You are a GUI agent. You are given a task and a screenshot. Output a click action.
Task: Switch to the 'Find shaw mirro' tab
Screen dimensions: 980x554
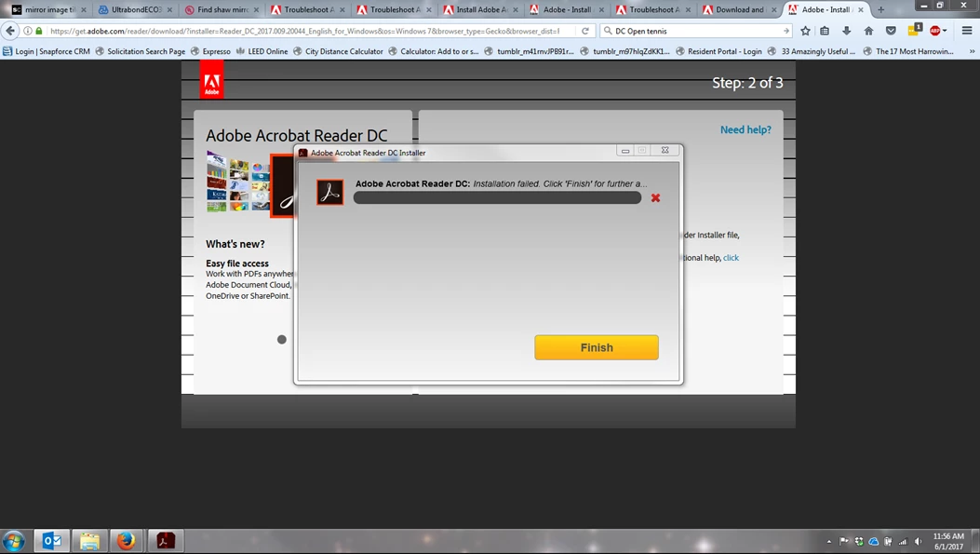tap(221, 9)
